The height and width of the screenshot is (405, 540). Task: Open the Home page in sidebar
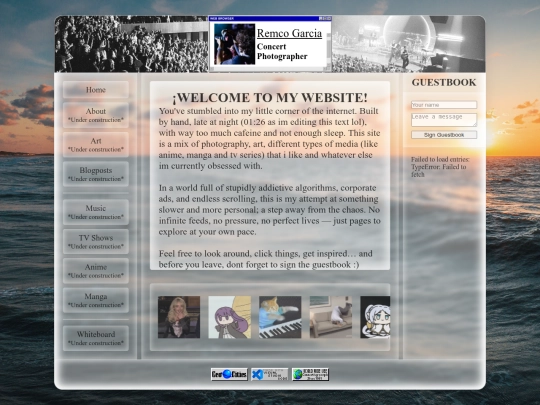pos(96,90)
